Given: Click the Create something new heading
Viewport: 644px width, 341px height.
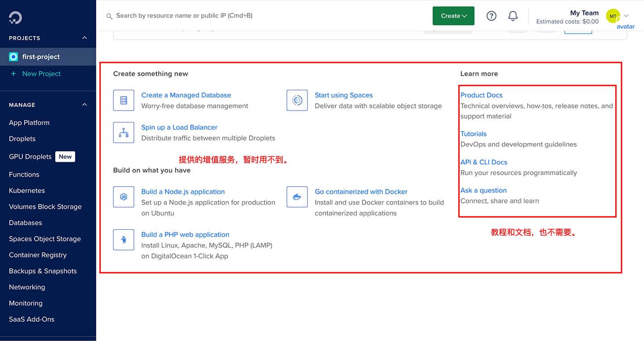Looking at the screenshot, I should point(150,74).
